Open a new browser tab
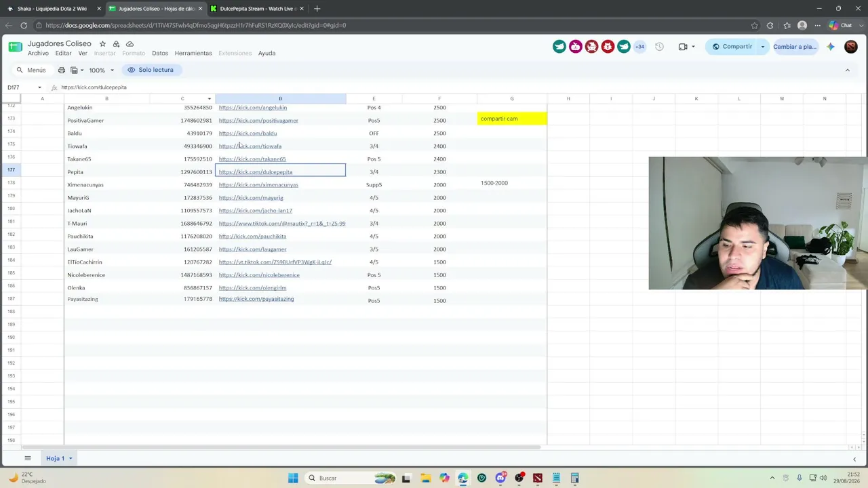The height and width of the screenshot is (488, 868). 317,9
